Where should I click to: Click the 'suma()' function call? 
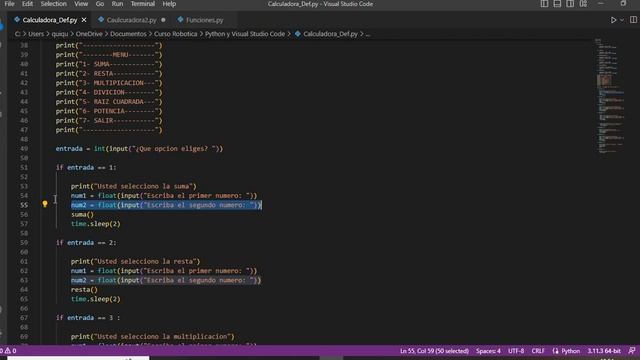(82, 214)
